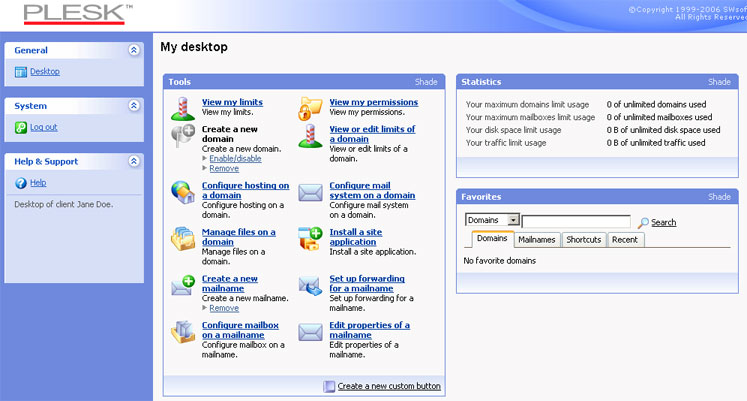Shade the Statistics panel
The image size is (747, 401).
pos(719,82)
